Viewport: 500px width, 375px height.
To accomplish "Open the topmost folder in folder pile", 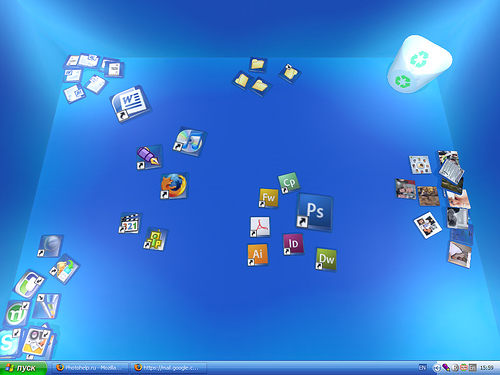I will coord(258,64).
